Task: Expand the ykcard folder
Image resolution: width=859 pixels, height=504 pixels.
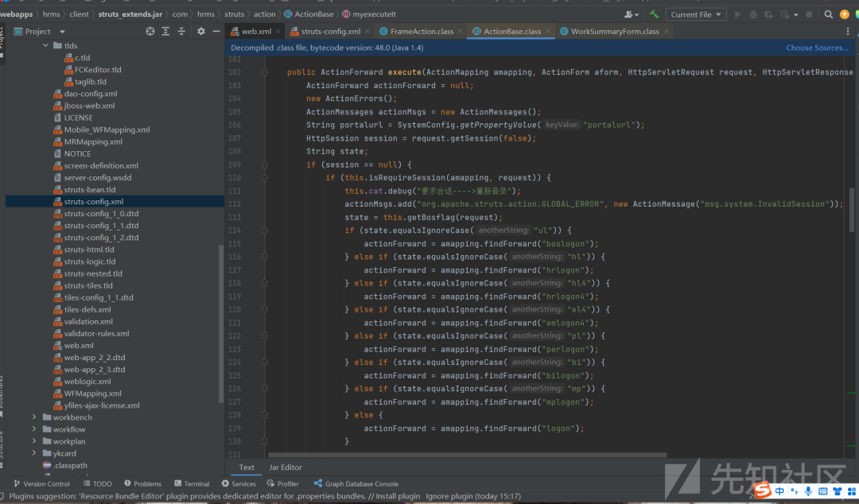Action: 34,453
